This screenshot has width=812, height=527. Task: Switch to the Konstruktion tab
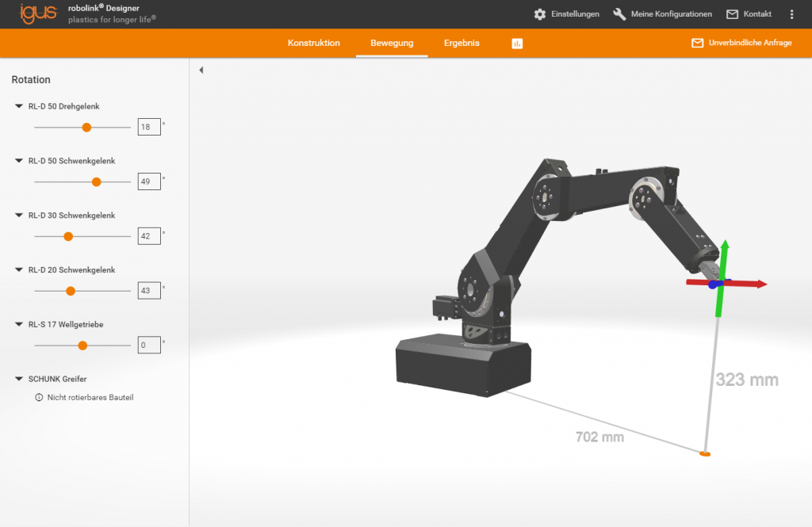(x=313, y=43)
